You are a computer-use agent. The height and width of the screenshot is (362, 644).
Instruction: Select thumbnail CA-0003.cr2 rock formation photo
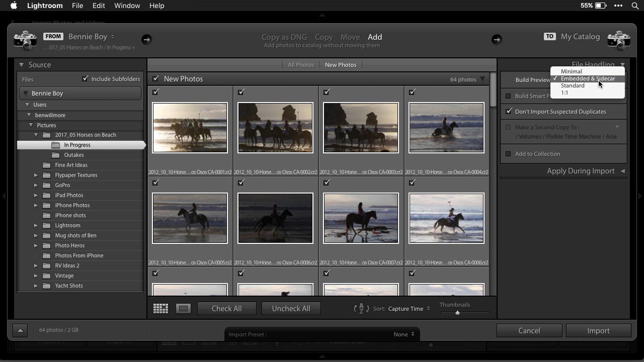click(x=361, y=128)
